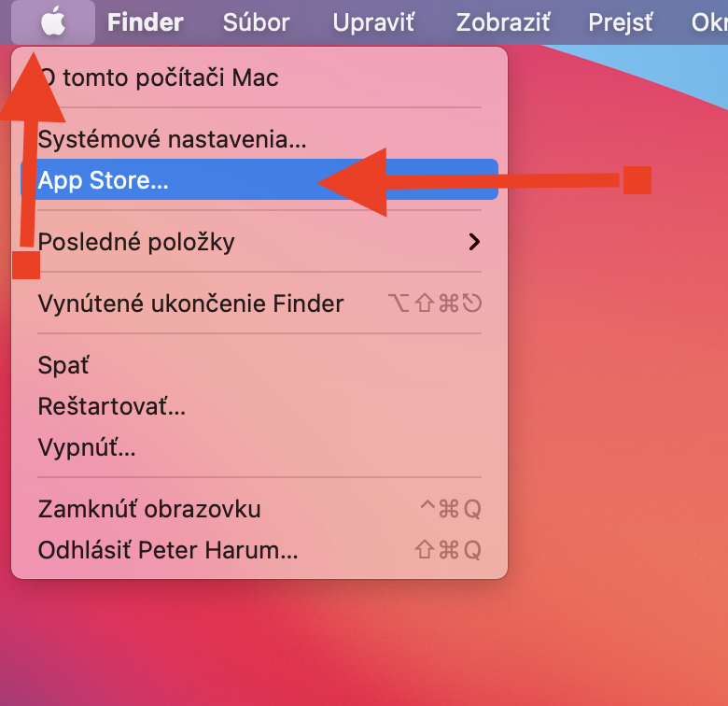Image resolution: width=728 pixels, height=706 pixels.
Task: Select Vynútené ukončenie Finder
Action: click(x=190, y=304)
